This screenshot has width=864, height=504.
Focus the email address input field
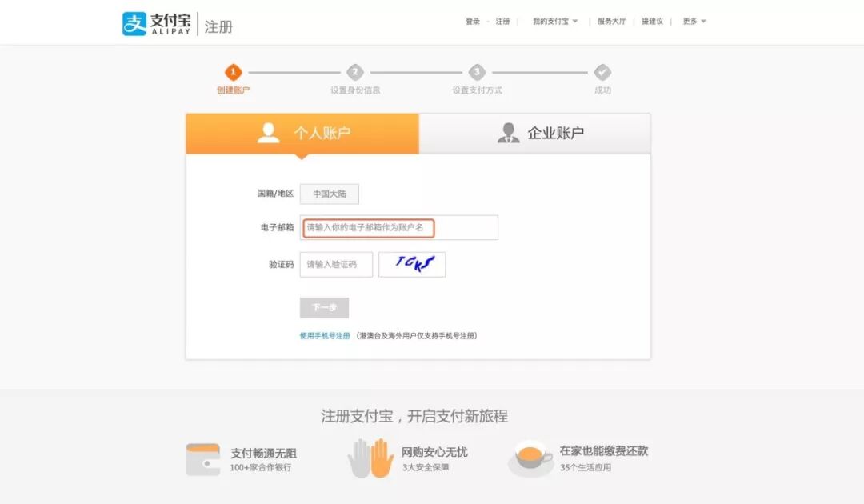(399, 227)
